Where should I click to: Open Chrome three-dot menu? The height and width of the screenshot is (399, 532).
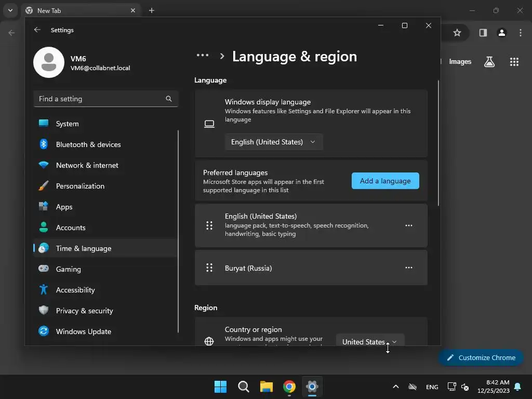click(x=521, y=33)
